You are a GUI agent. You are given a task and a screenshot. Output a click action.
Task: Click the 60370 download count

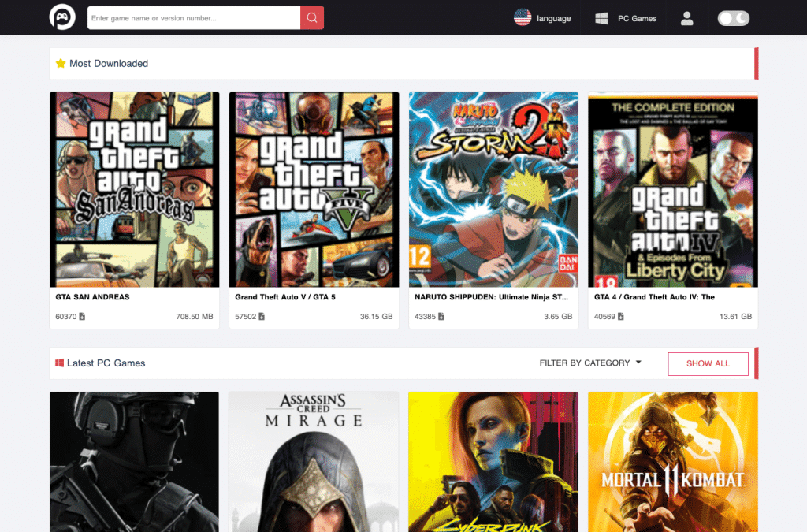[x=66, y=316]
